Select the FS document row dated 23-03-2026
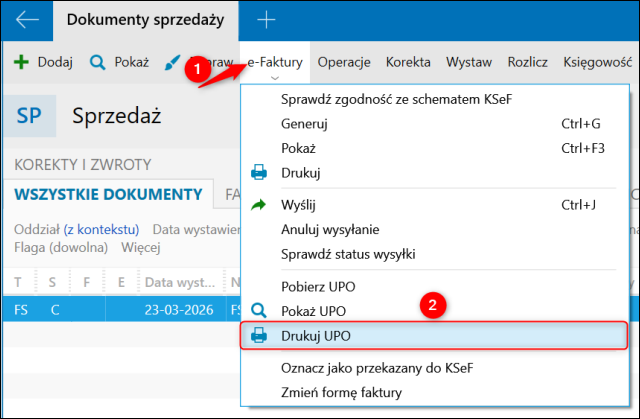Viewport: 640px width, 419px height. pos(120,310)
